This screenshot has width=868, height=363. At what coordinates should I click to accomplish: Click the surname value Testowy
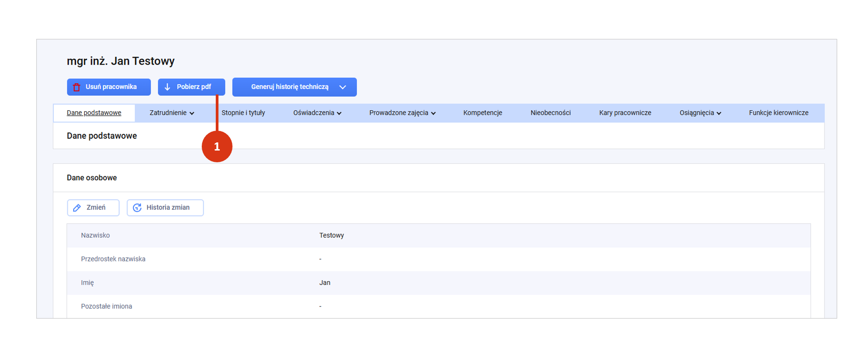coord(332,236)
